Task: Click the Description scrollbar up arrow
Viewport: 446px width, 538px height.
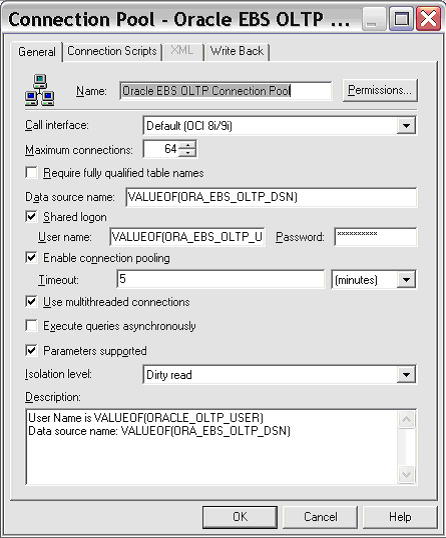Action: (x=407, y=419)
